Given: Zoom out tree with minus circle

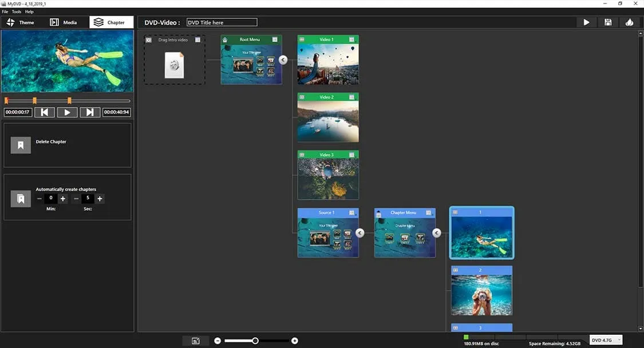Looking at the screenshot, I should pyautogui.click(x=218, y=341).
